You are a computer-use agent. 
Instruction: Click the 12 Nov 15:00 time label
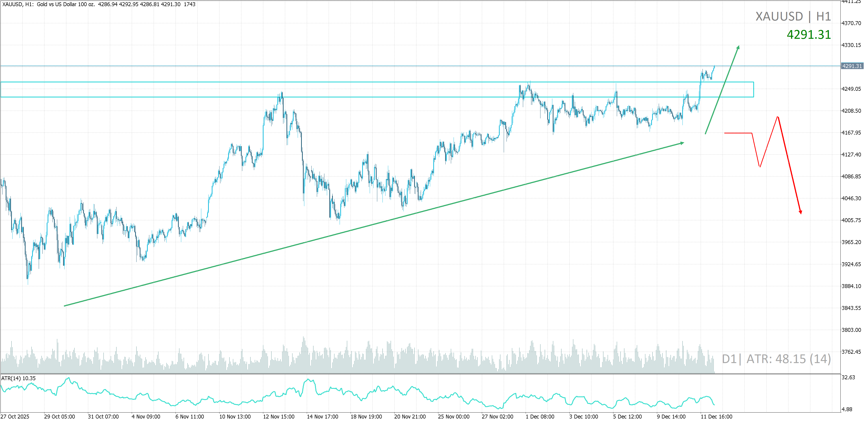point(279,417)
